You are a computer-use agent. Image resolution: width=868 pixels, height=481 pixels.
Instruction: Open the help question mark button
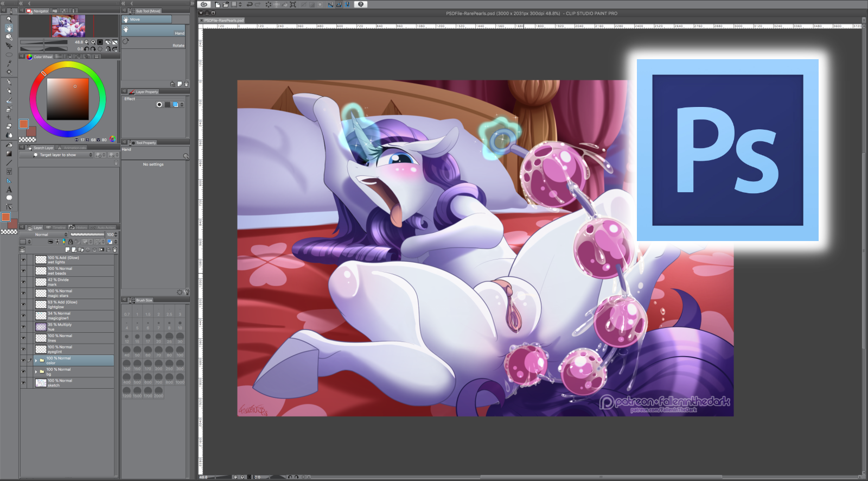[x=361, y=4]
